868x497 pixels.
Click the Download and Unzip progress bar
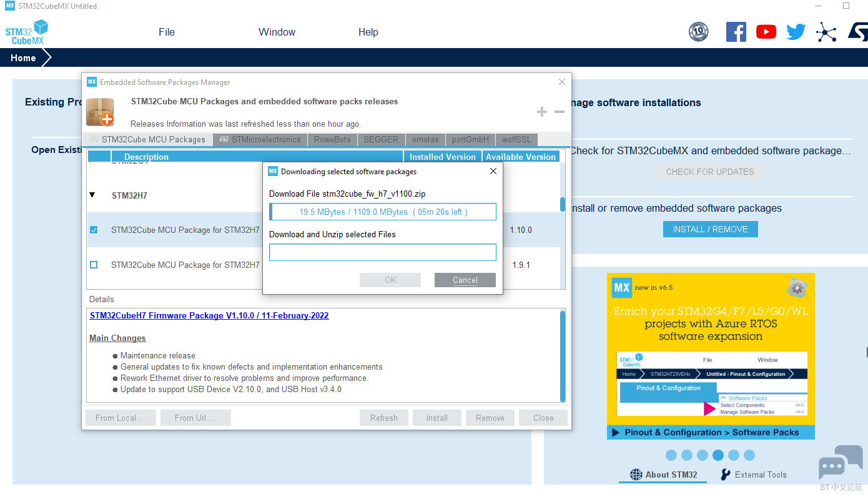point(383,252)
